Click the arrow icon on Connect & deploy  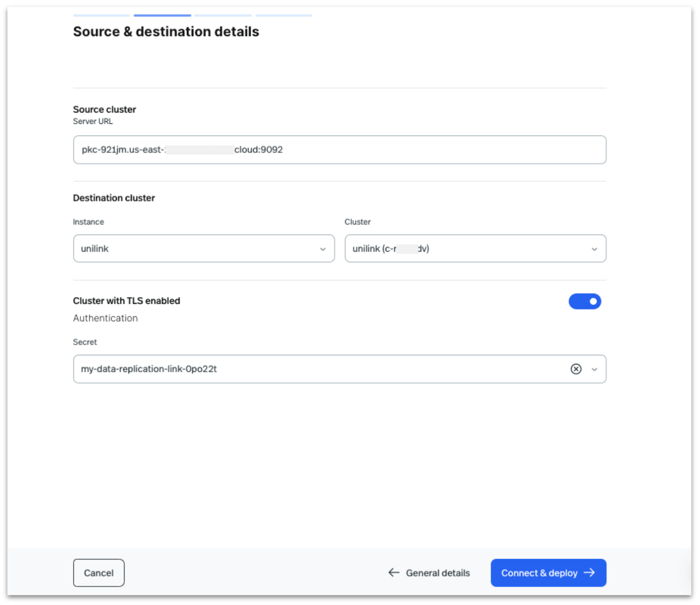(x=589, y=572)
